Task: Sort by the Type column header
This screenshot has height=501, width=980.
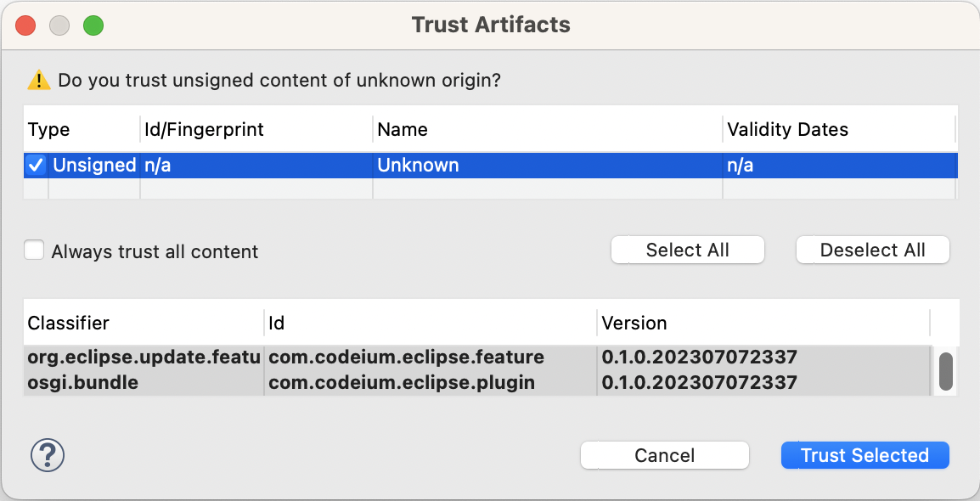Action: pos(48,129)
